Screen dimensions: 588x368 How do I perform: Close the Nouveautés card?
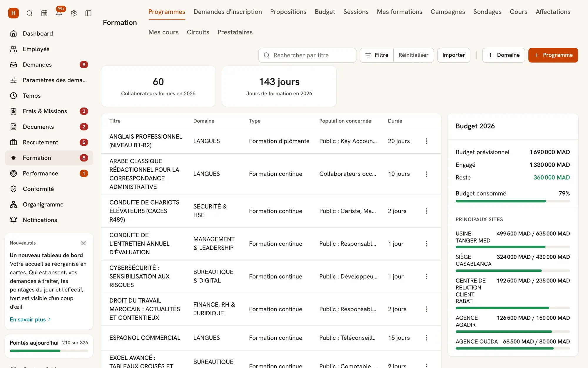tap(83, 243)
